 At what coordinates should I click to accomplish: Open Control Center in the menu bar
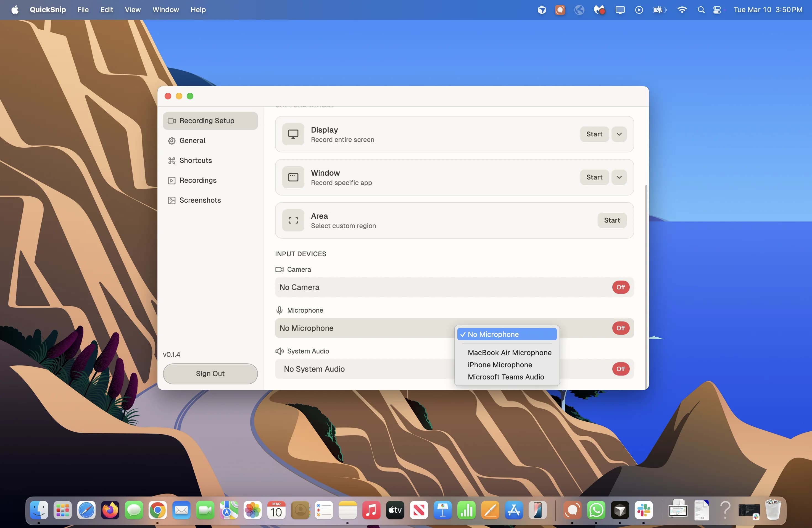(717, 10)
